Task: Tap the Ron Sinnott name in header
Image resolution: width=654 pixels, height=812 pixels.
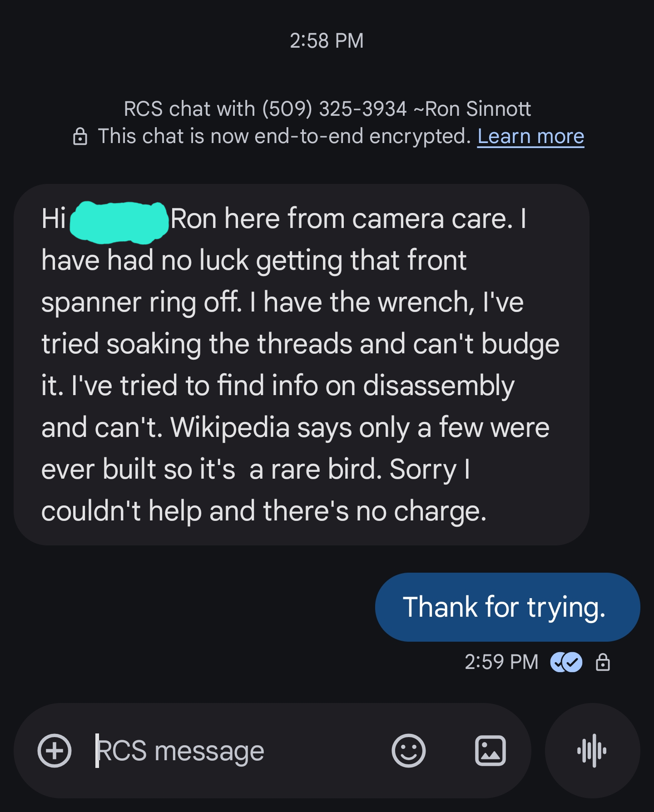Action: click(x=477, y=109)
